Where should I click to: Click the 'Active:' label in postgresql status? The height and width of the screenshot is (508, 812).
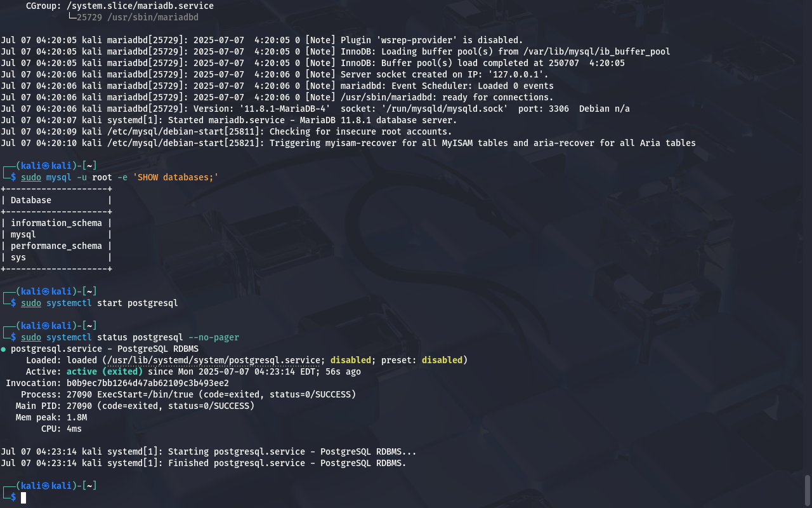coord(44,371)
